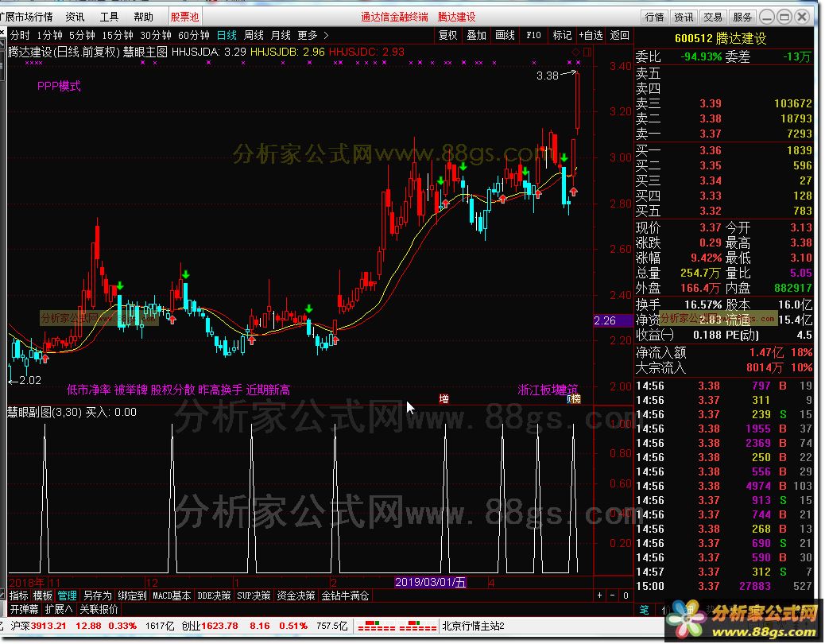Image resolution: width=825 pixels, height=644 pixels.
Task: Select the 30分钟 period
Action: (x=156, y=35)
